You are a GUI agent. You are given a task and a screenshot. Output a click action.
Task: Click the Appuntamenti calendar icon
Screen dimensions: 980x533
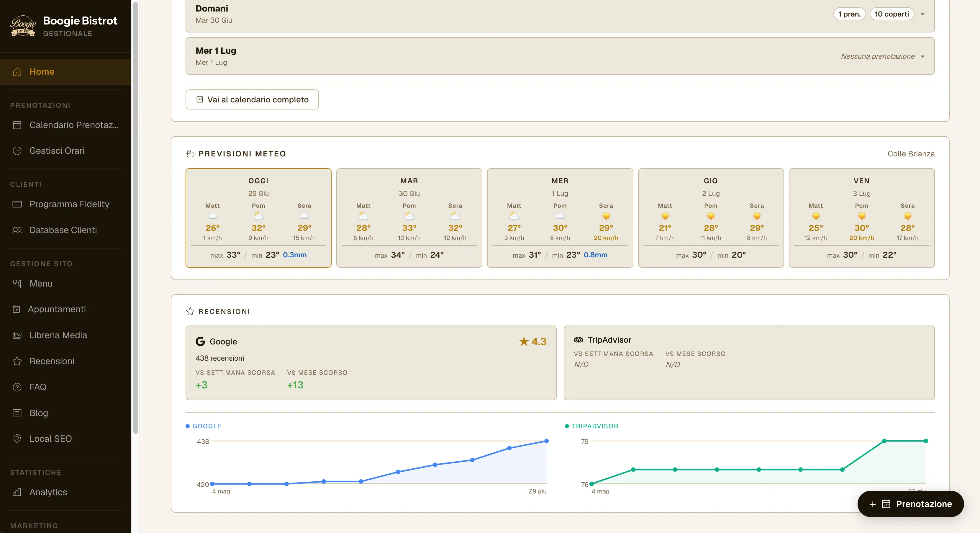16,309
